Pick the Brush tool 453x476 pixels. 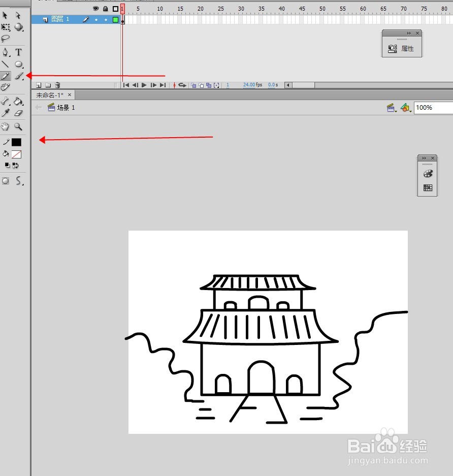[18, 76]
